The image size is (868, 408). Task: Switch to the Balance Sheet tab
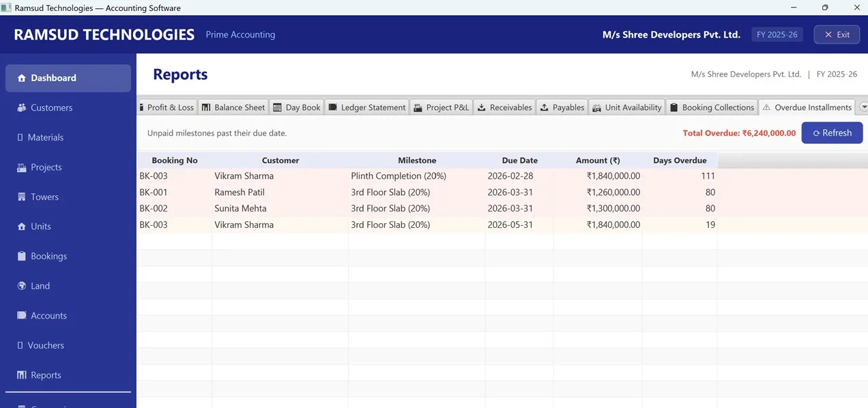click(233, 107)
